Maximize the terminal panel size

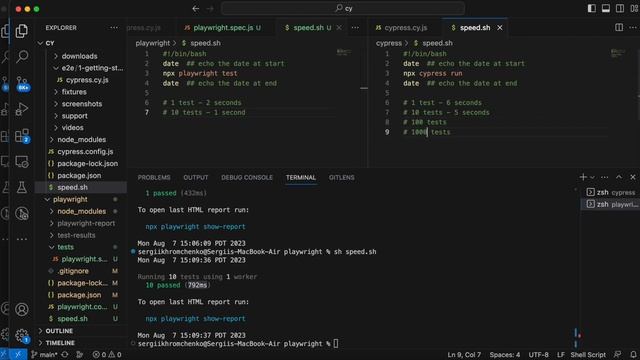coord(619,177)
